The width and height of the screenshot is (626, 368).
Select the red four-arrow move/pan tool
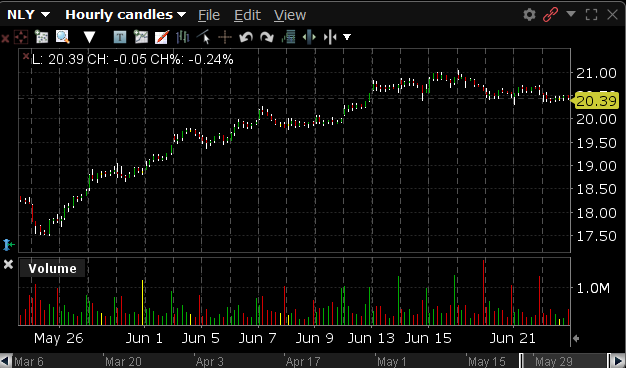point(21,38)
